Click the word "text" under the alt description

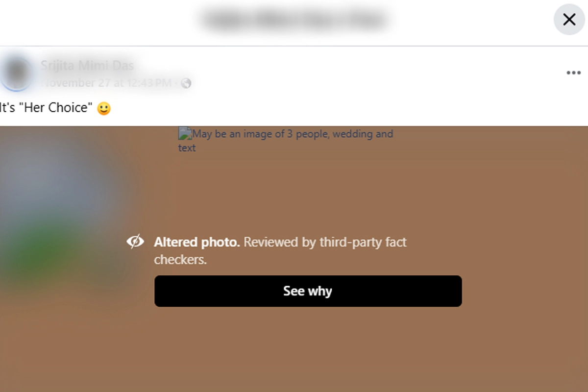coord(187,148)
